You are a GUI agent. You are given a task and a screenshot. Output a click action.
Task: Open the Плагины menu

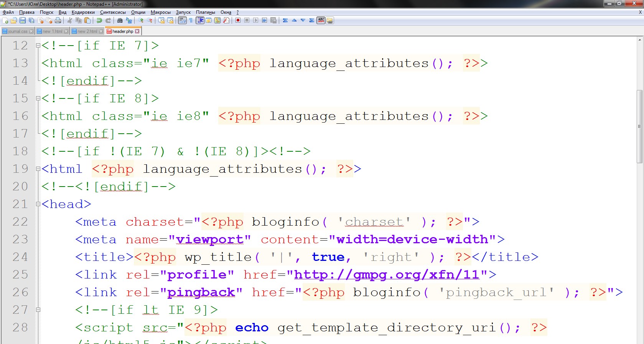click(206, 12)
